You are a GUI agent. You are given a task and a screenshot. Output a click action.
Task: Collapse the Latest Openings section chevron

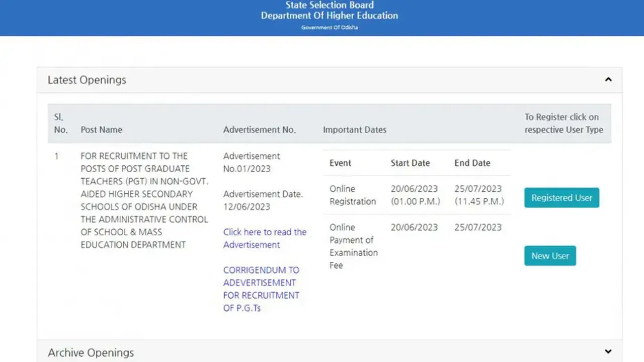[x=608, y=79]
